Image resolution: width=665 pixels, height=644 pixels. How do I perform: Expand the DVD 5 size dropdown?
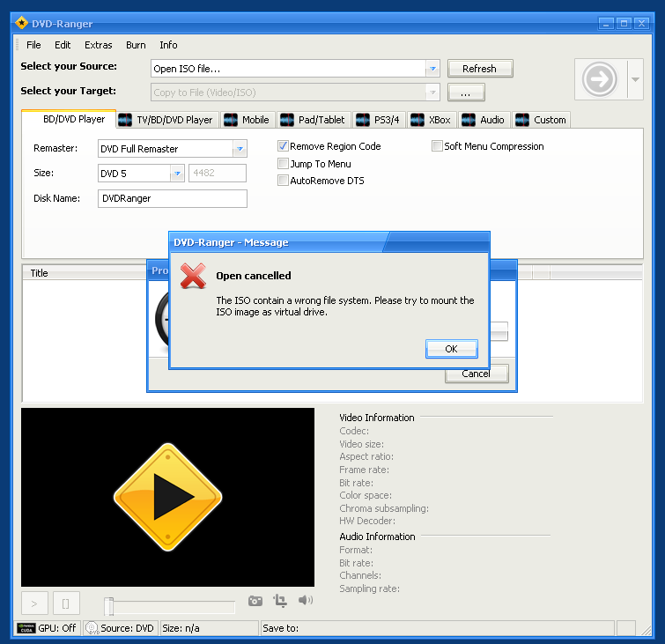177,173
